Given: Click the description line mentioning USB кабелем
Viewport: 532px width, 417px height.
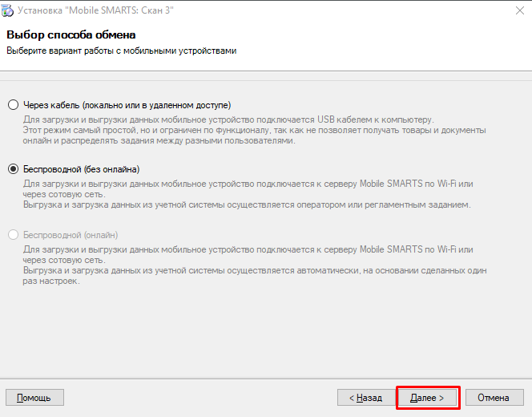Looking at the screenshot, I should (228, 119).
